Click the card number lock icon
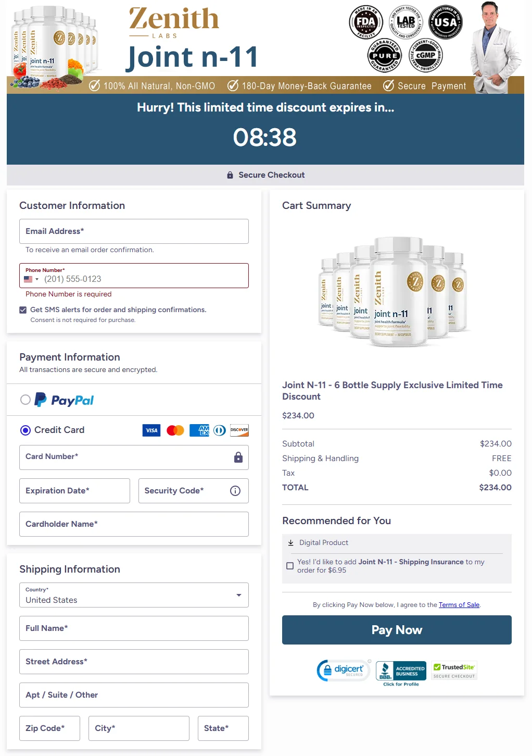532x756 pixels. 238,457
